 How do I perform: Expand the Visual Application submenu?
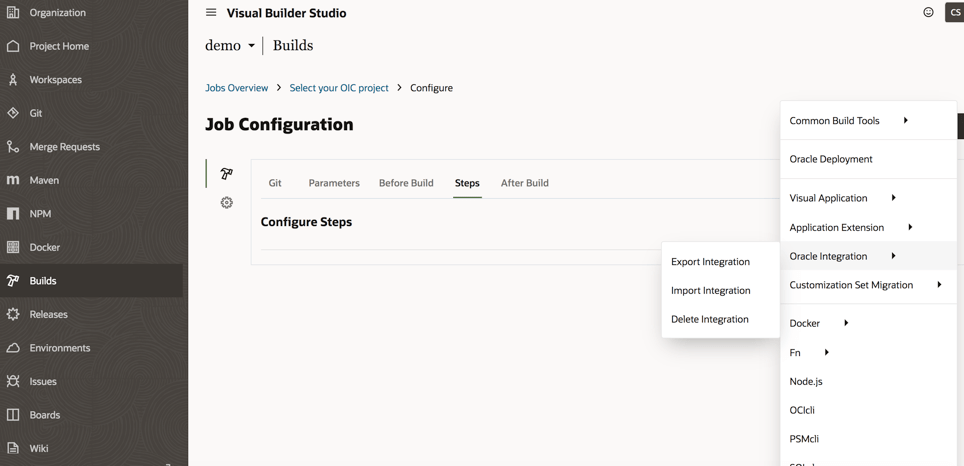coord(843,198)
